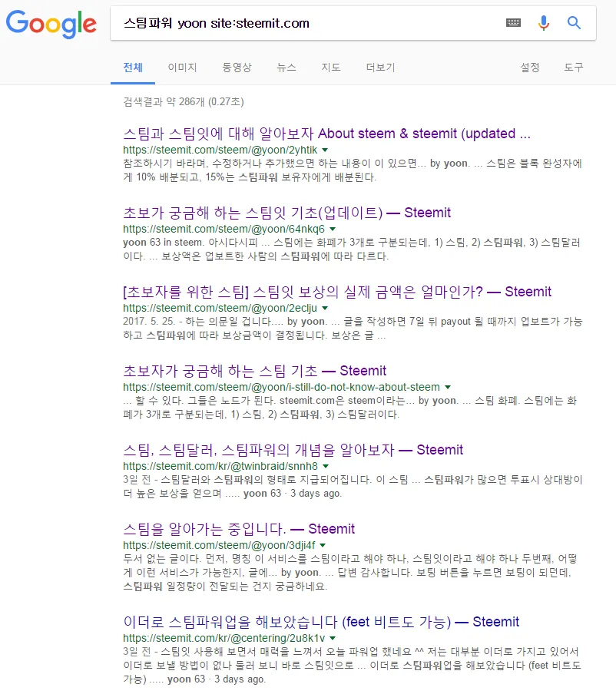Screen dimensions: 616x694
Task: Switch to the 동영상 tab
Action: [x=237, y=68]
